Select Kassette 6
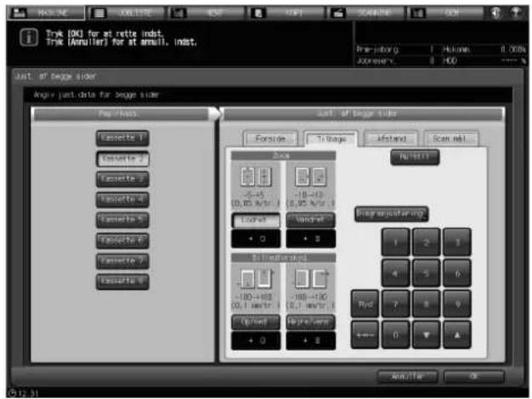Image resolution: width=532 pixels, height=399 pixels. coord(122,241)
